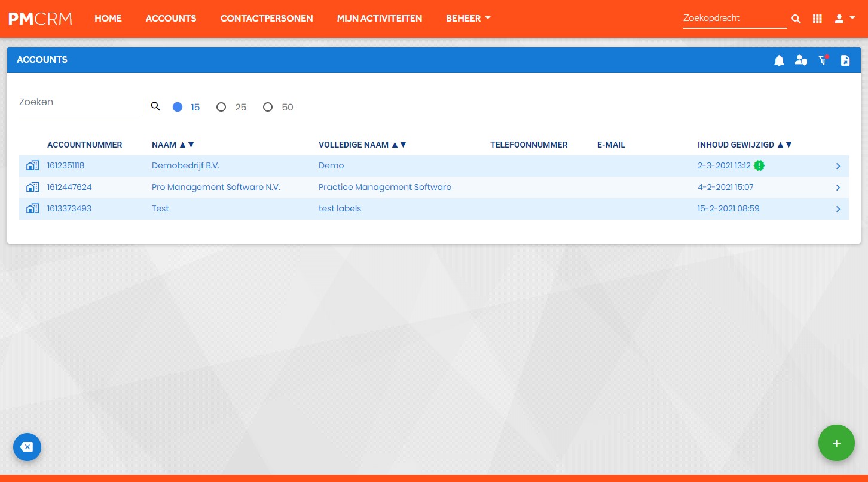
Task: Click the green add account button
Action: click(836, 443)
